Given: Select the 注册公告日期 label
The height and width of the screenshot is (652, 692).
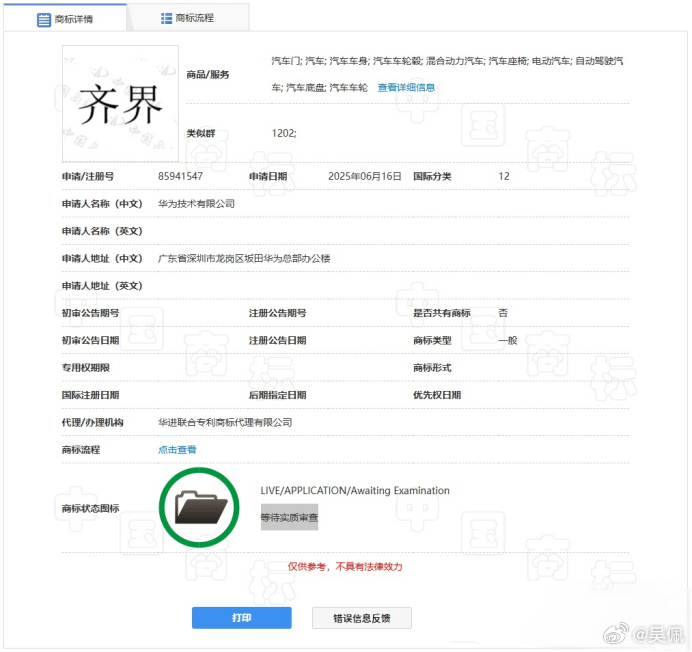Looking at the screenshot, I should [x=278, y=340].
